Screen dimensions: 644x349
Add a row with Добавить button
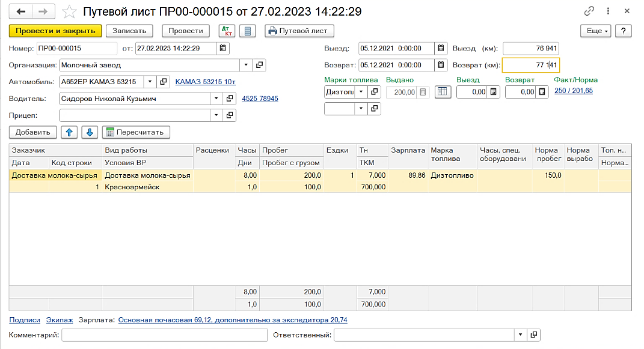pyautogui.click(x=32, y=132)
